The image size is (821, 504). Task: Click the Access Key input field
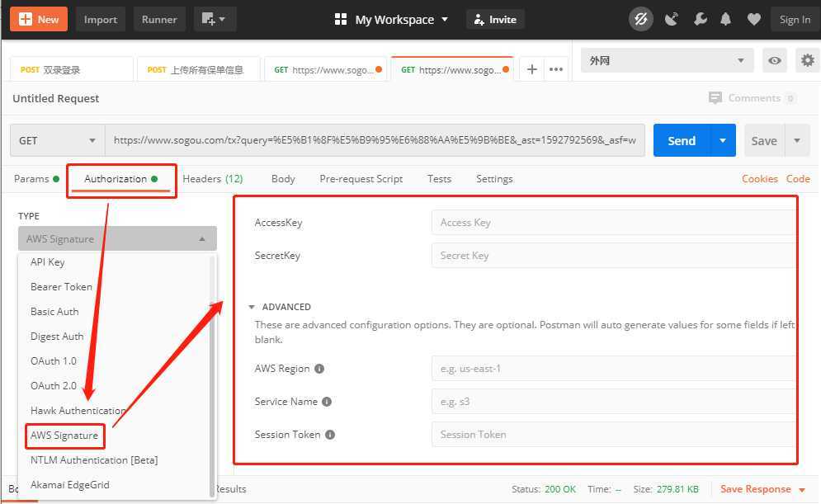tap(613, 223)
